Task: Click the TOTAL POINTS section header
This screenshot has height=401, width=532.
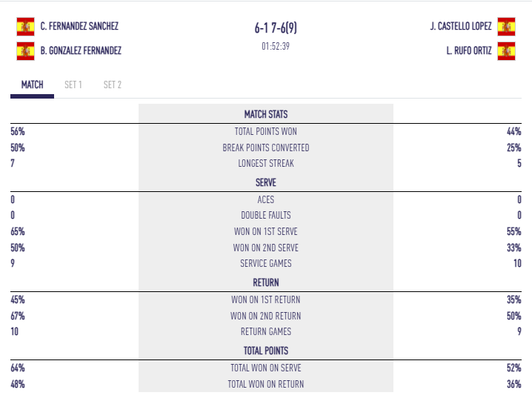Action: [x=266, y=351]
